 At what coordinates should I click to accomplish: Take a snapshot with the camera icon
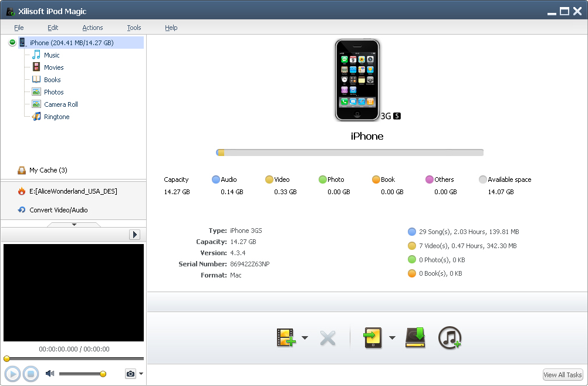130,374
